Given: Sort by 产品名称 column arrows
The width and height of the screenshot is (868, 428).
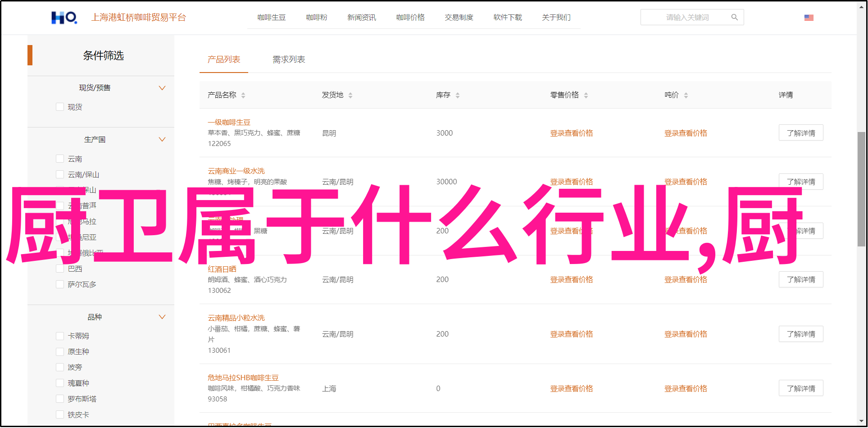Looking at the screenshot, I should [x=243, y=95].
